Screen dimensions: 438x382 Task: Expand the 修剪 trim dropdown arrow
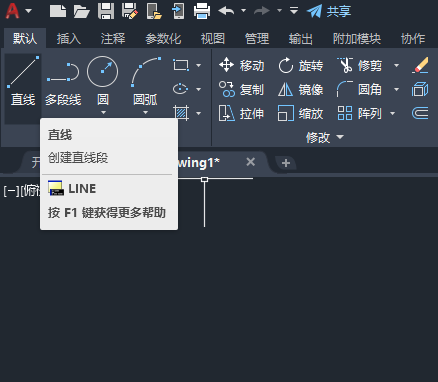396,65
